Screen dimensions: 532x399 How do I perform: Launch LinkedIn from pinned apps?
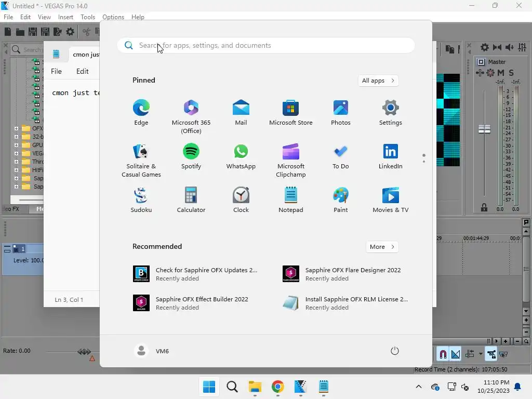(391, 156)
